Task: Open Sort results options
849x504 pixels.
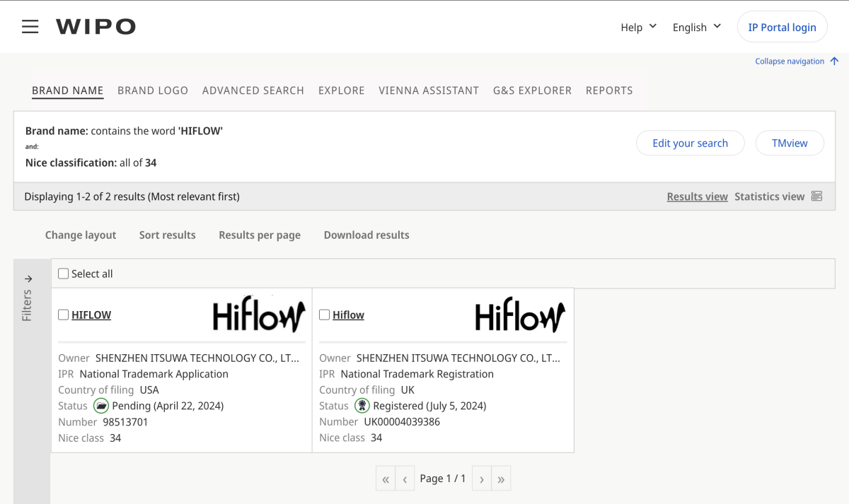Action: pyautogui.click(x=168, y=235)
